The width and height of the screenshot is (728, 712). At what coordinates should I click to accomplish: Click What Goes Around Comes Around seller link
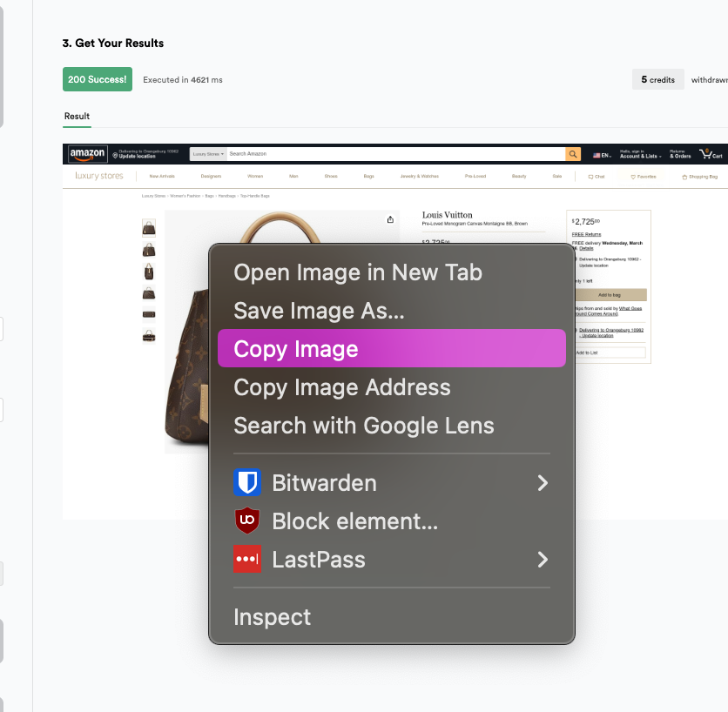coord(609,311)
